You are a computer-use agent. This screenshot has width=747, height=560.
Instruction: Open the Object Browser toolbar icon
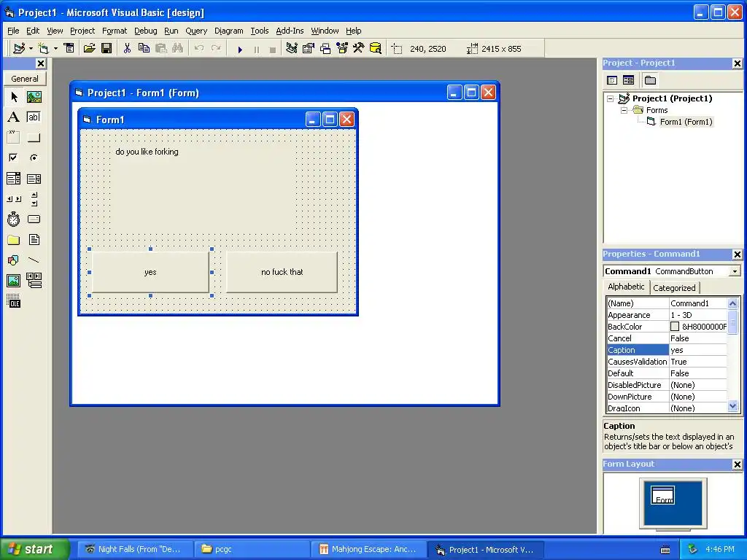(x=342, y=48)
